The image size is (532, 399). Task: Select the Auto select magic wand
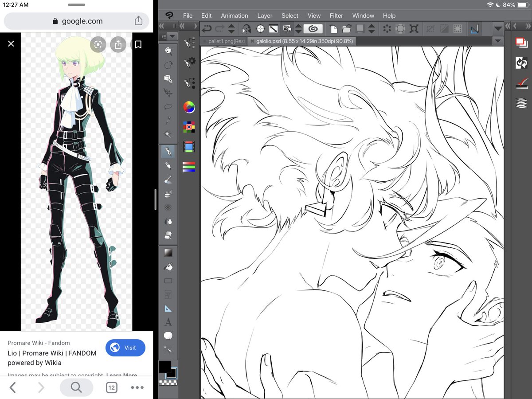coord(168,134)
